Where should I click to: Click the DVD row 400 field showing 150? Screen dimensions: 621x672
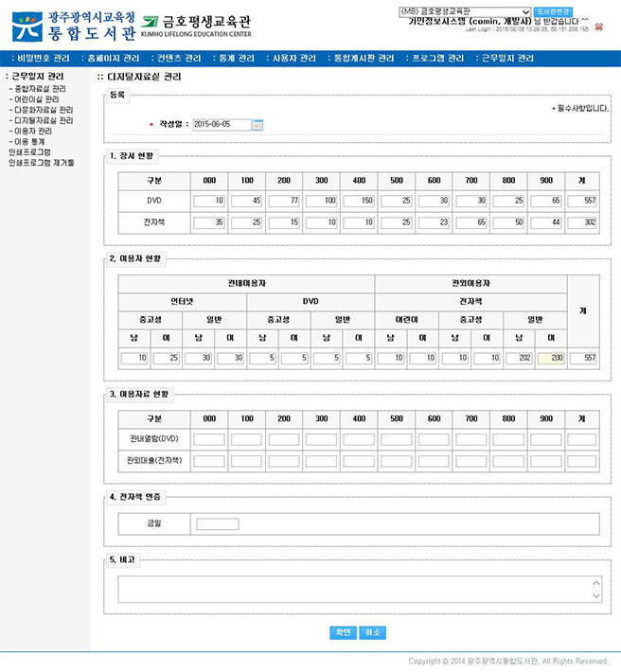(359, 201)
